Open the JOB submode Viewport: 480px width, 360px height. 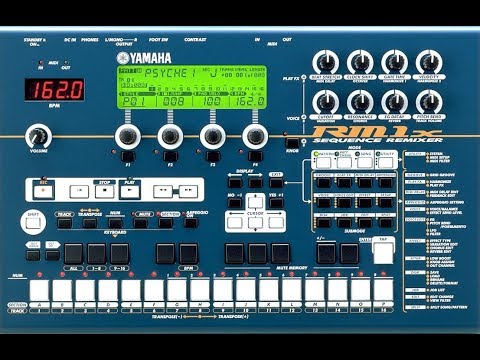tap(344, 223)
